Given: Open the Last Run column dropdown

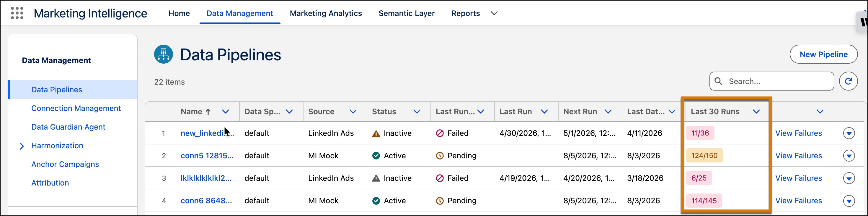Looking at the screenshot, I should [544, 112].
